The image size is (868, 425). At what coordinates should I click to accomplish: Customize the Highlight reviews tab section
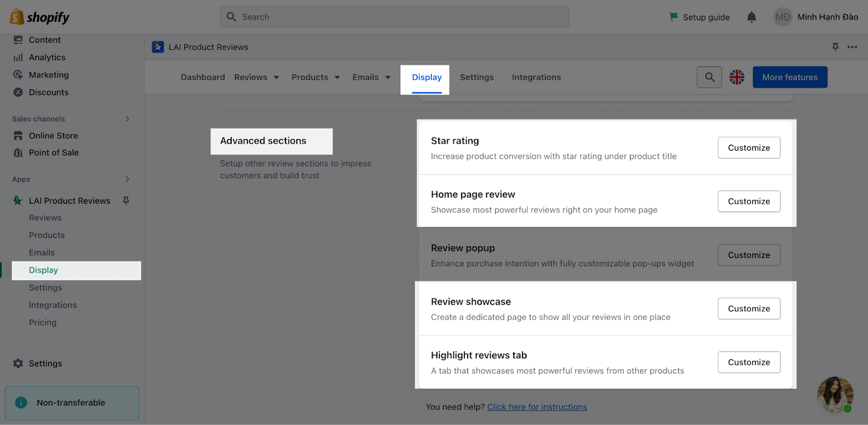pyautogui.click(x=749, y=362)
